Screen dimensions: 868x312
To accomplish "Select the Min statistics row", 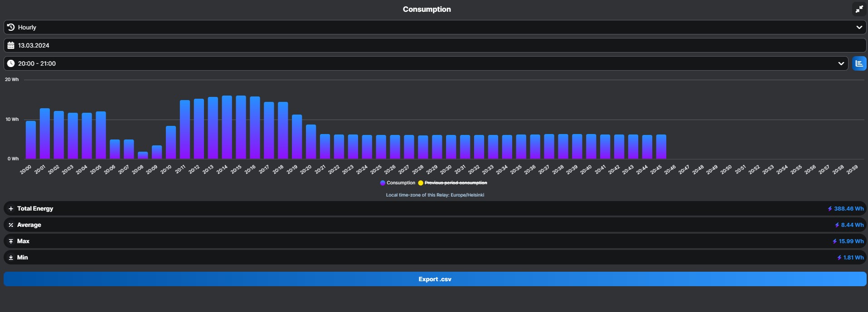I will 23,258.
